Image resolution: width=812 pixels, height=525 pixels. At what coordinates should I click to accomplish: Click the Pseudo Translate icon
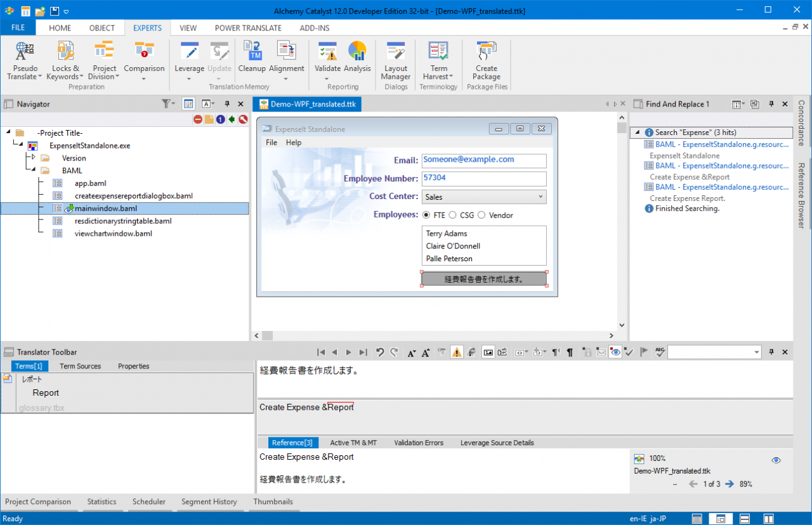(x=25, y=52)
